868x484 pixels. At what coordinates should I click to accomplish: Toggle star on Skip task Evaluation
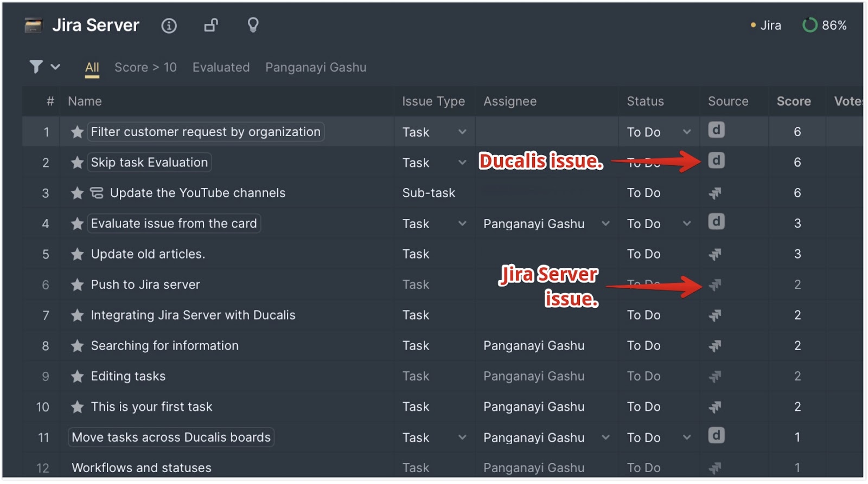point(78,163)
